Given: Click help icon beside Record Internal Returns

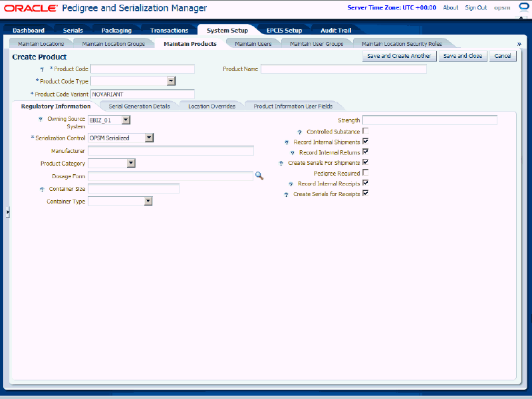Looking at the screenshot, I should pyautogui.click(x=292, y=153).
